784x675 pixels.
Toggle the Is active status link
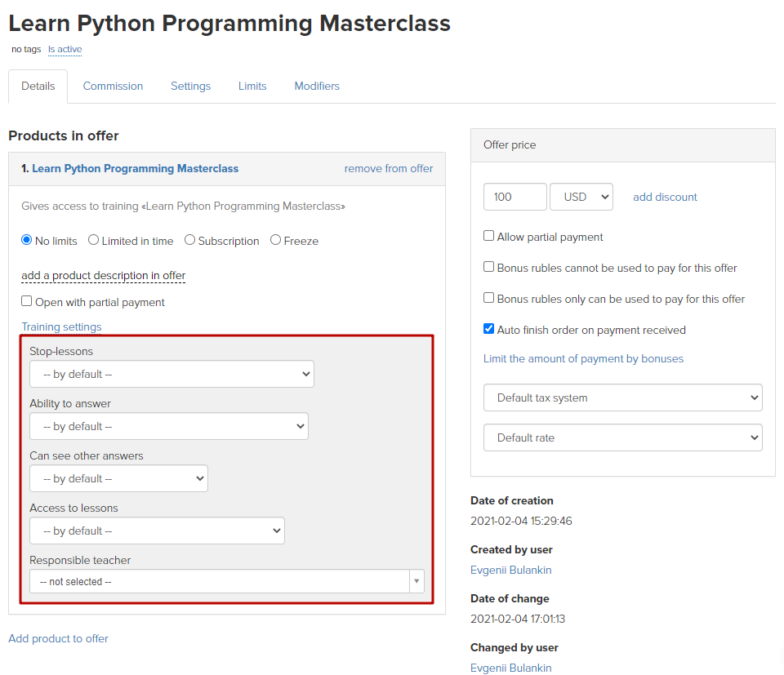65,50
